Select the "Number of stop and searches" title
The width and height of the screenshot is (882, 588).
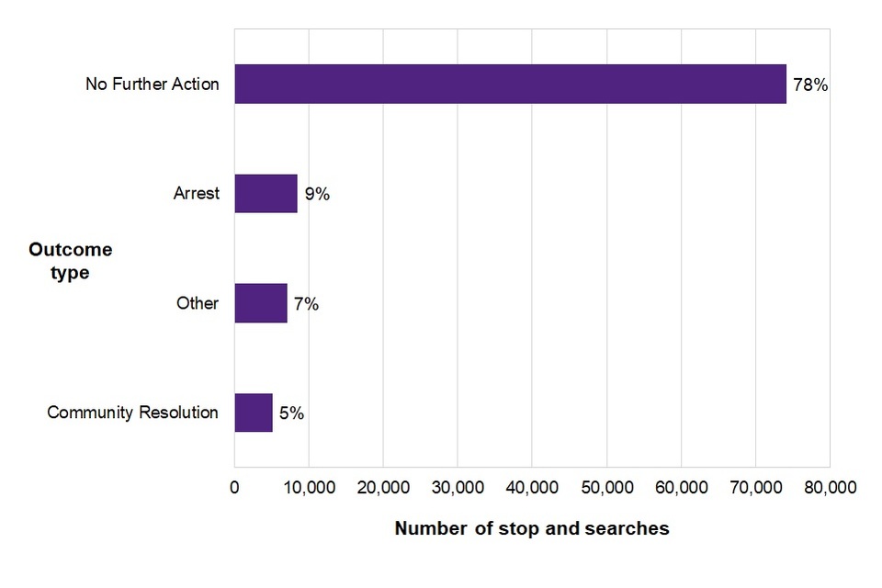pyautogui.click(x=532, y=528)
